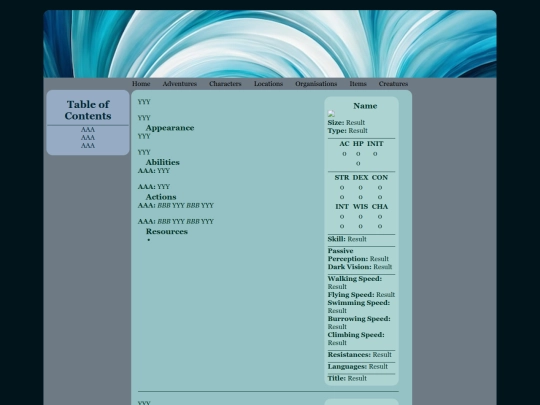Navigate to Locations
Image resolution: width=540 pixels, height=405 pixels.
point(268,84)
